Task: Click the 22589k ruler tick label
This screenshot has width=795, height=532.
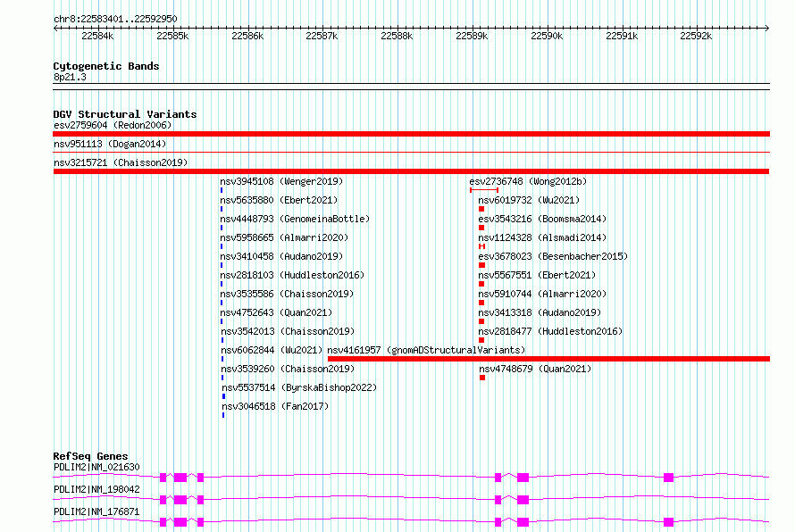Action: pos(472,36)
